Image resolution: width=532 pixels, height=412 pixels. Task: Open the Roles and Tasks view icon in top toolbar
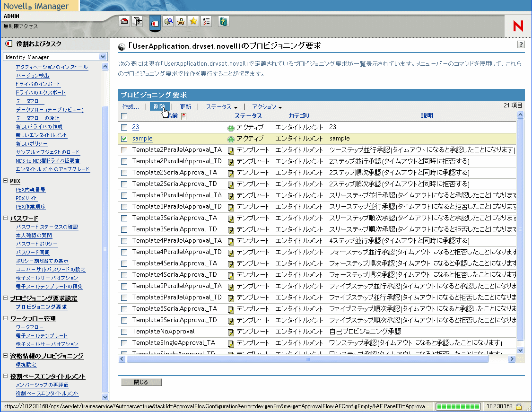(x=155, y=23)
